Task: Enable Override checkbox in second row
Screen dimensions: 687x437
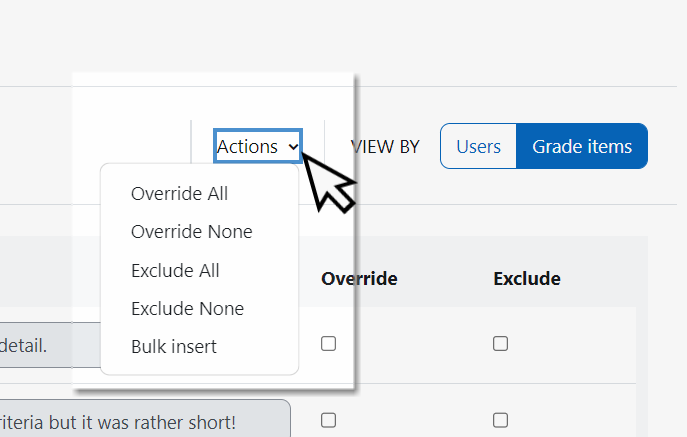Action: tap(328, 420)
